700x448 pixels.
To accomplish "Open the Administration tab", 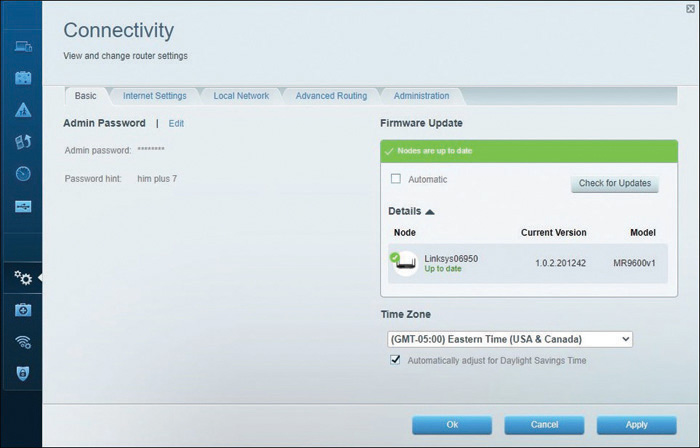I will pos(421,96).
